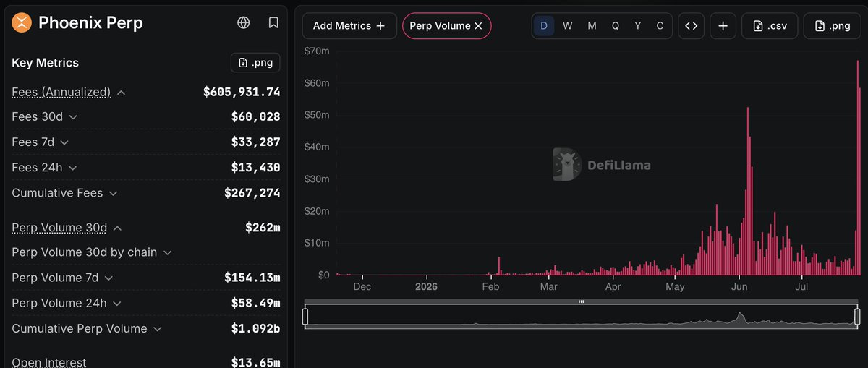Expand the Perp Volume 7d row

pyautogui.click(x=109, y=278)
